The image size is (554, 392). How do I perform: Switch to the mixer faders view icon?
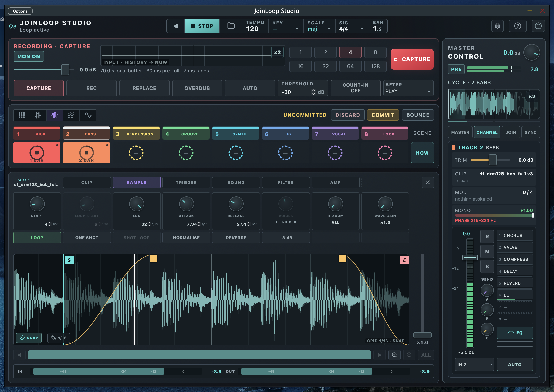pyautogui.click(x=38, y=115)
